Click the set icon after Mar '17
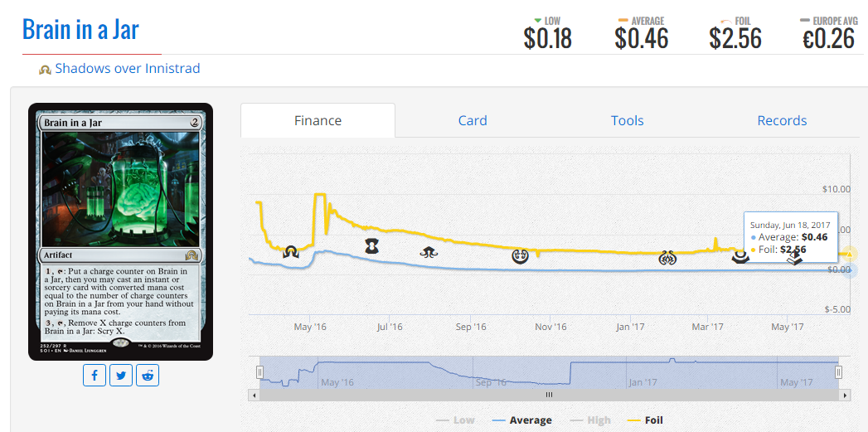This screenshot has height=432, width=868. 739,257
